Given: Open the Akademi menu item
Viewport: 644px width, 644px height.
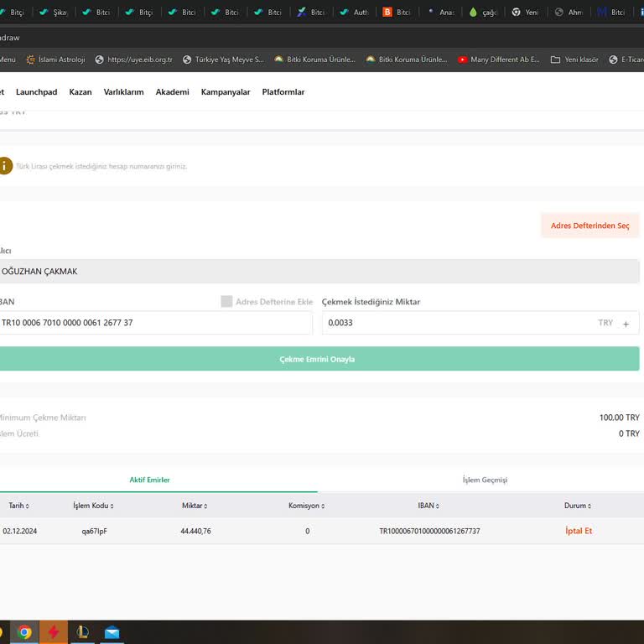Looking at the screenshot, I should pos(173,92).
